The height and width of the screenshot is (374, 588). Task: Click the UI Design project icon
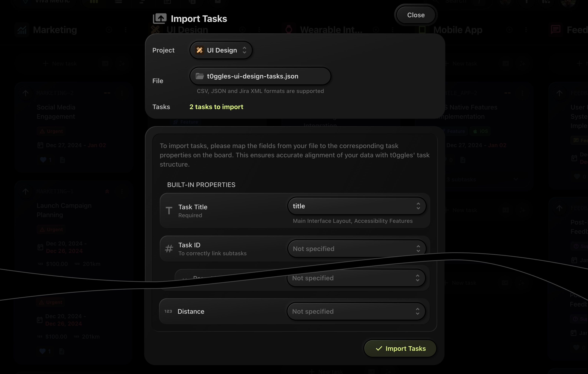pyautogui.click(x=199, y=50)
